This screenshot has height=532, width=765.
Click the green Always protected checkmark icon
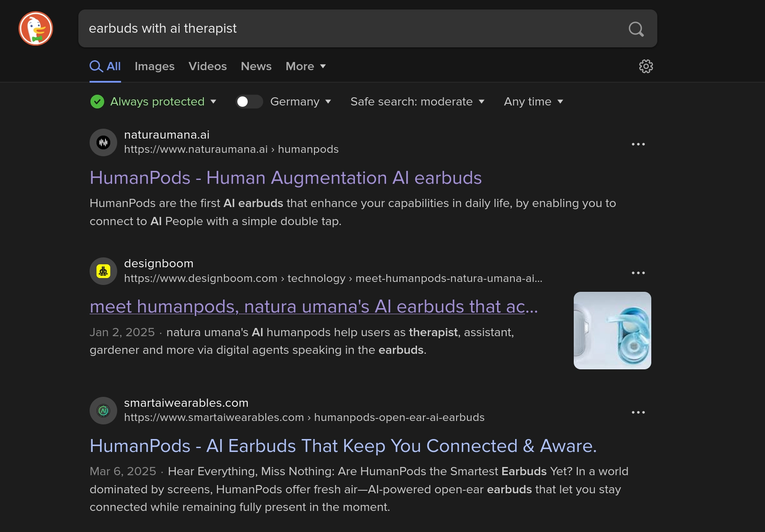coord(97,102)
